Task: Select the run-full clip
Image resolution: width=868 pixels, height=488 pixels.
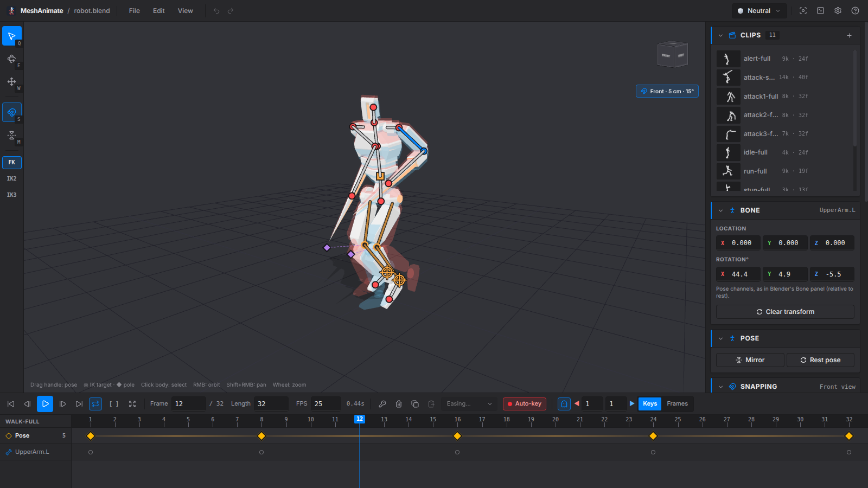Action: click(784, 171)
